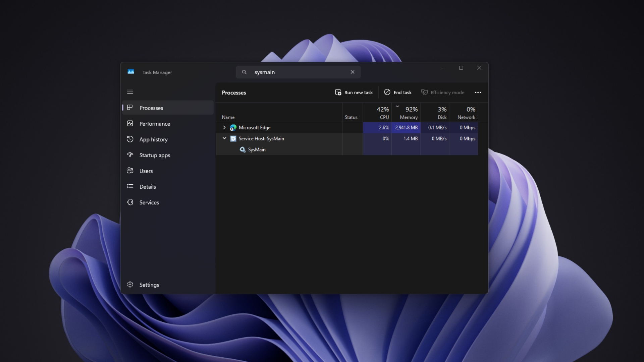644x362 pixels.
Task: Click the Settings gear icon
Action: click(130, 285)
